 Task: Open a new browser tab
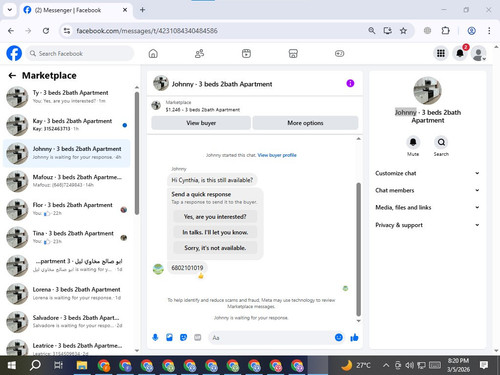pyautogui.click(x=142, y=10)
